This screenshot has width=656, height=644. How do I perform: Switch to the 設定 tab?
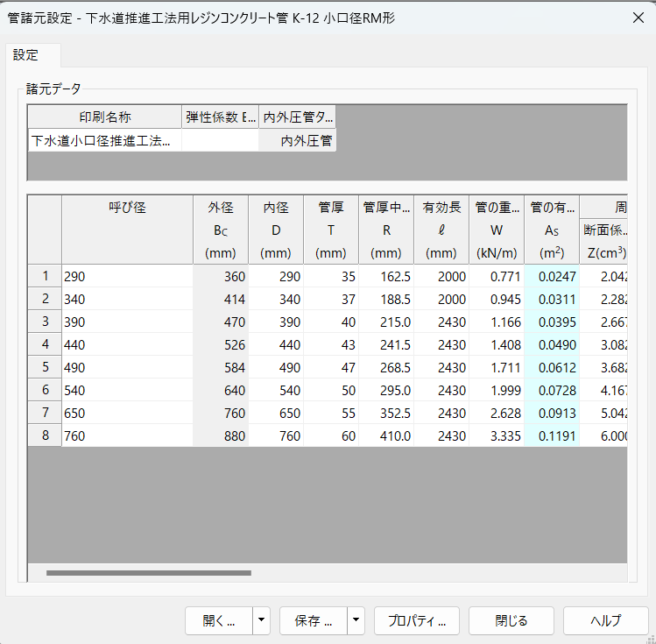[x=26, y=55]
